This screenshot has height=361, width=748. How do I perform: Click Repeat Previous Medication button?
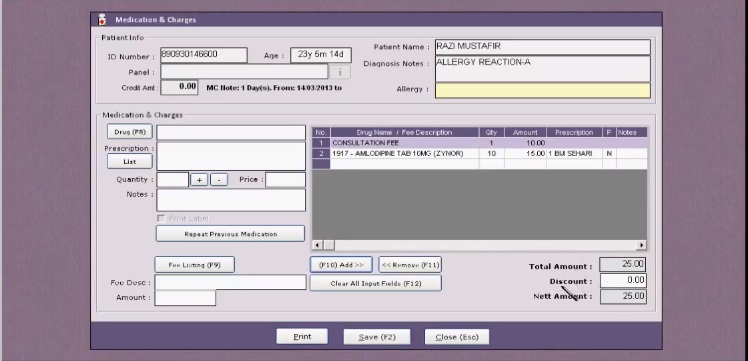230,234
